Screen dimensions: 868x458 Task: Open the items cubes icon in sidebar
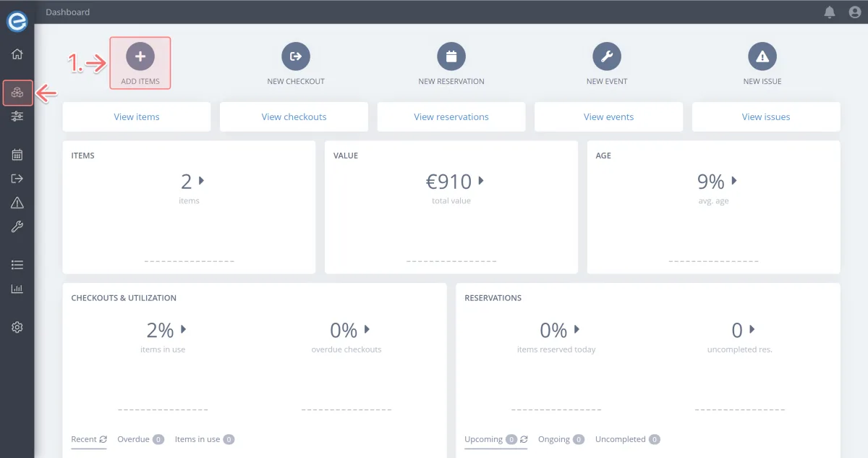point(17,93)
